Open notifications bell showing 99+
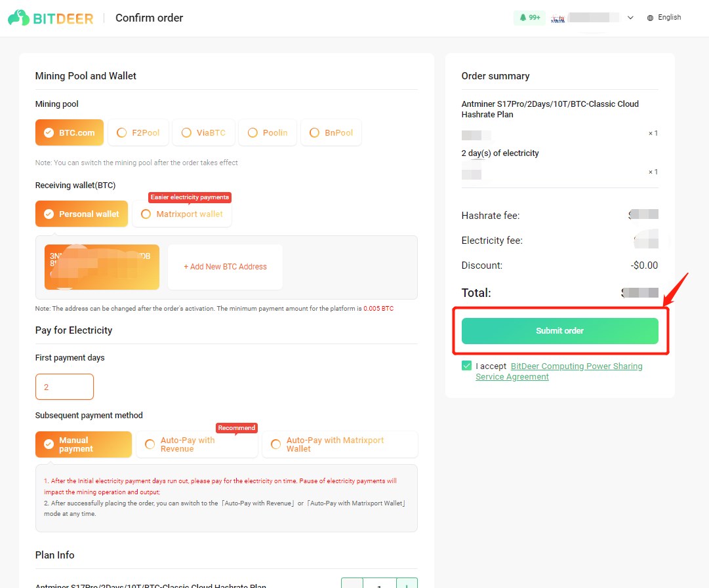The image size is (709, 588). point(529,18)
